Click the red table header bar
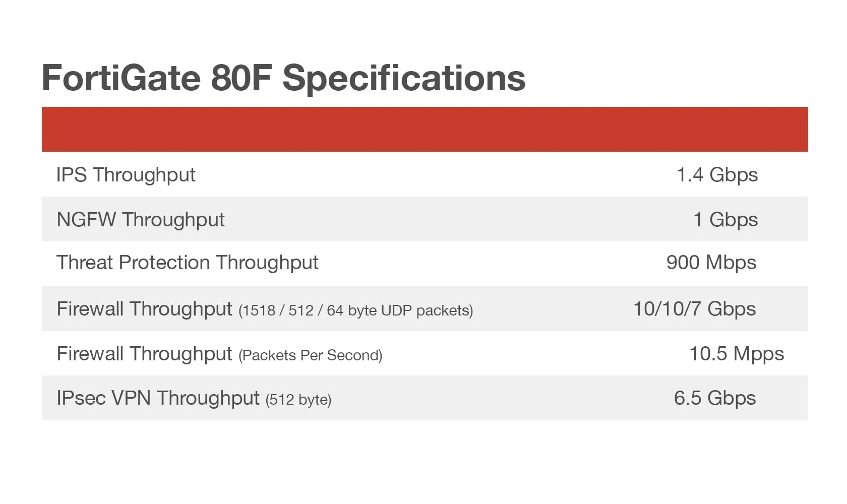The width and height of the screenshot is (847, 504). (x=425, y=129)
